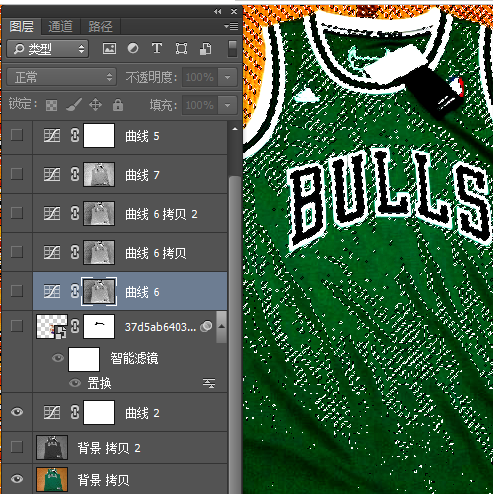Select the 曲线 6 拷贝 2 layer
The height and width of the screenshot is (494, 493).
(130, 213)
